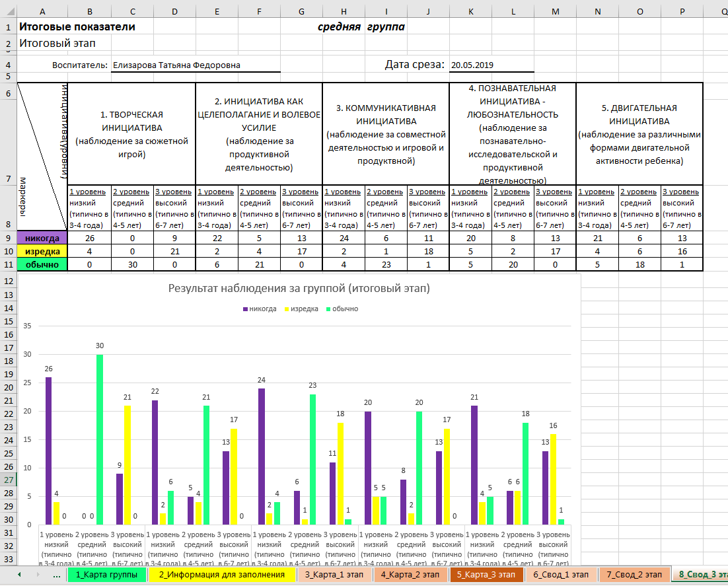This screenshot has width=728, height=586.
Task: Select table cell 23 in обычно row
Action: point(386,265)
